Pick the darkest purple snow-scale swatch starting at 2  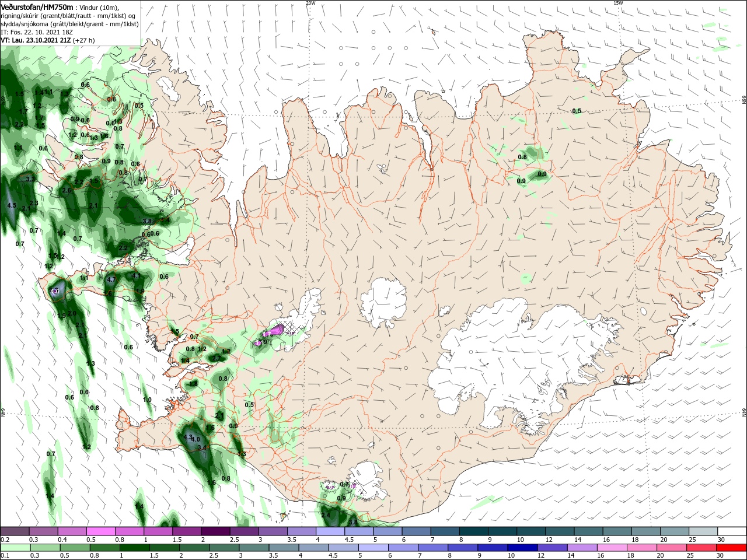pos(215,531)
